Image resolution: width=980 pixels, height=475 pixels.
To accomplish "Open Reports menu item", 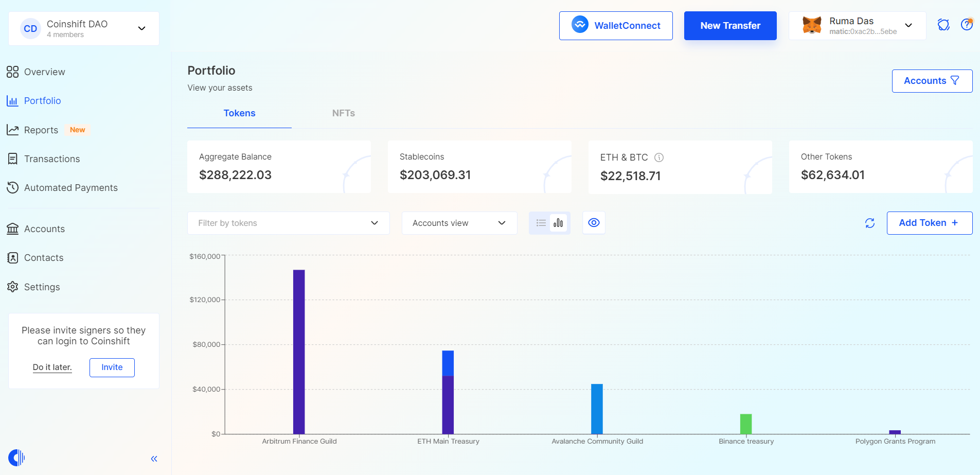I will pos(41,130).
